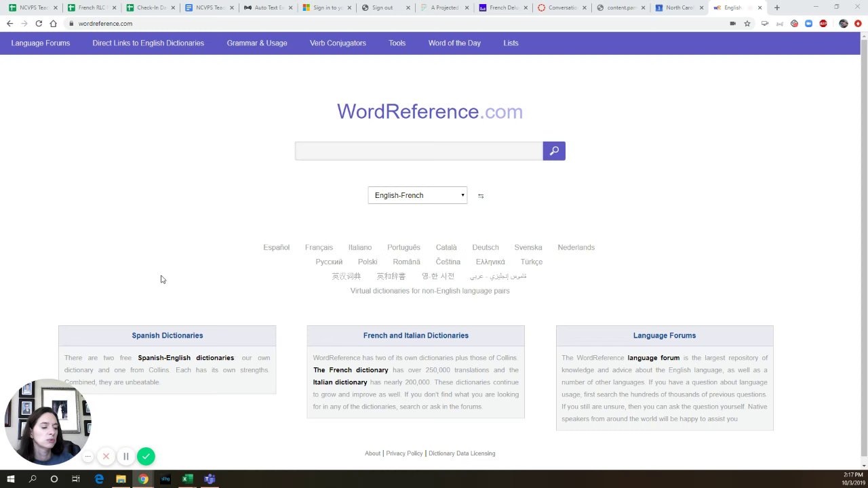
Task: Switch site language to Nederlands
Action: tap(576, 247)
